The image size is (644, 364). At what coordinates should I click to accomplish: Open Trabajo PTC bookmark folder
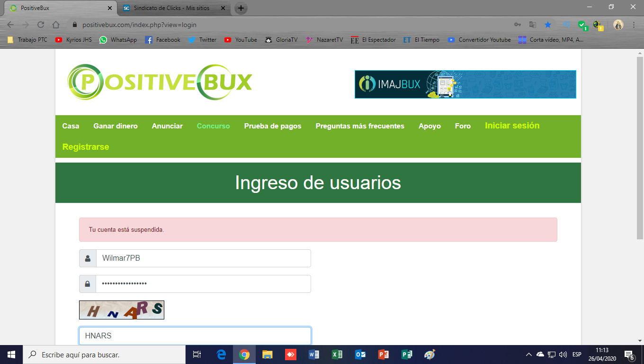[x=27, y=40]
